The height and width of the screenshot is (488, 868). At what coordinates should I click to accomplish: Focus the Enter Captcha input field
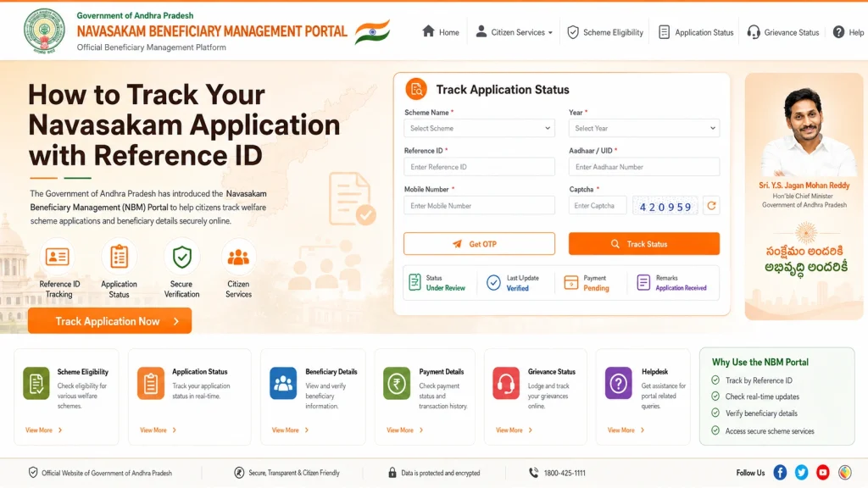[598, 205]
